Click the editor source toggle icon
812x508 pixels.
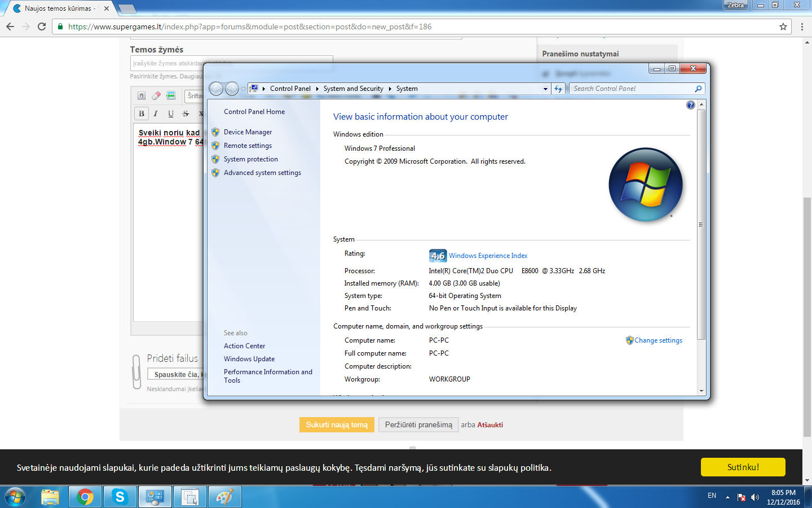[142, 95]
